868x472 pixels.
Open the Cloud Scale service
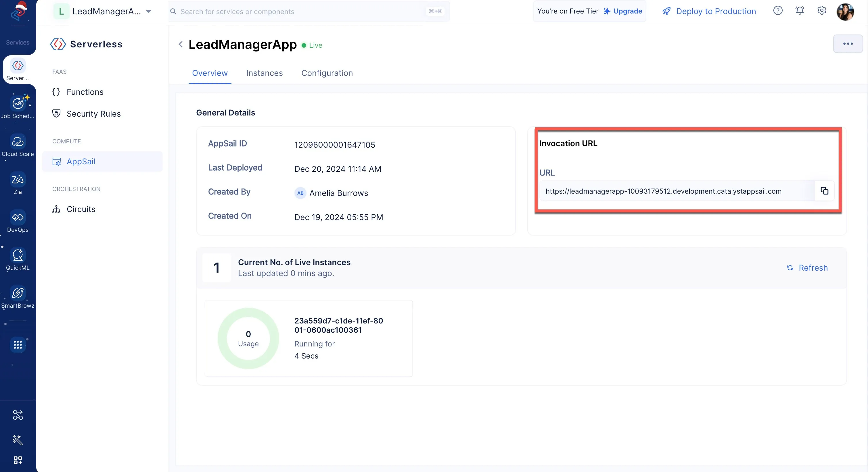tap(18, 145)
